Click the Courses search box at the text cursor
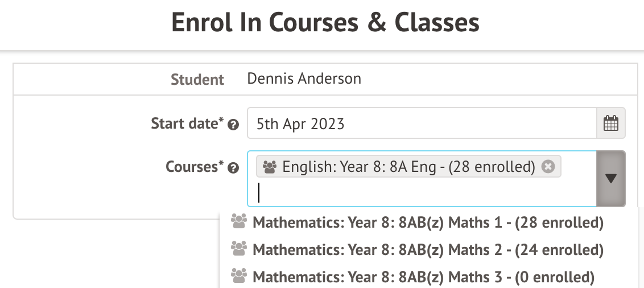The image size is (644, 288). 341,193
